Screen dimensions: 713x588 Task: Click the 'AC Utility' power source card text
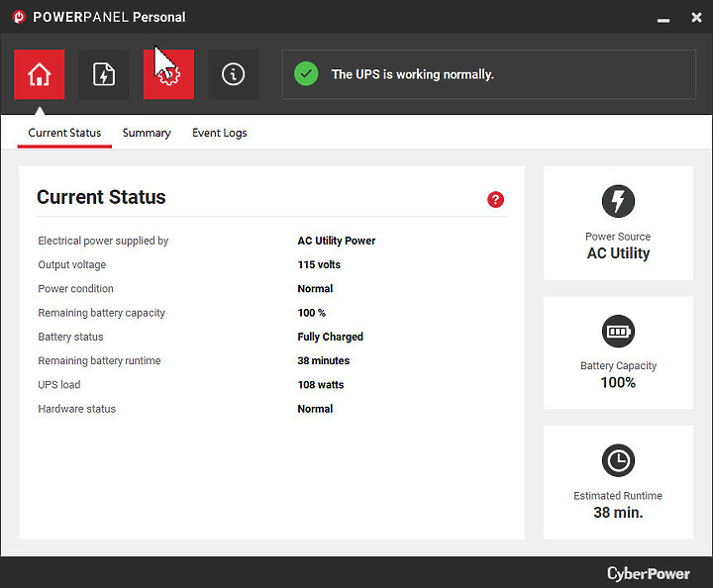tap(618, 253)
